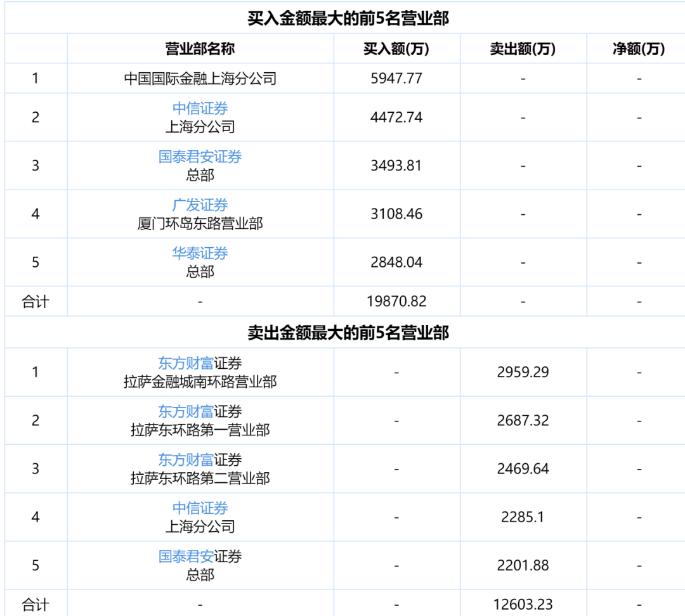685x616 pixels.
Task: Click 拉萨金融城南环路营业部 text
Action: (200, 382)
